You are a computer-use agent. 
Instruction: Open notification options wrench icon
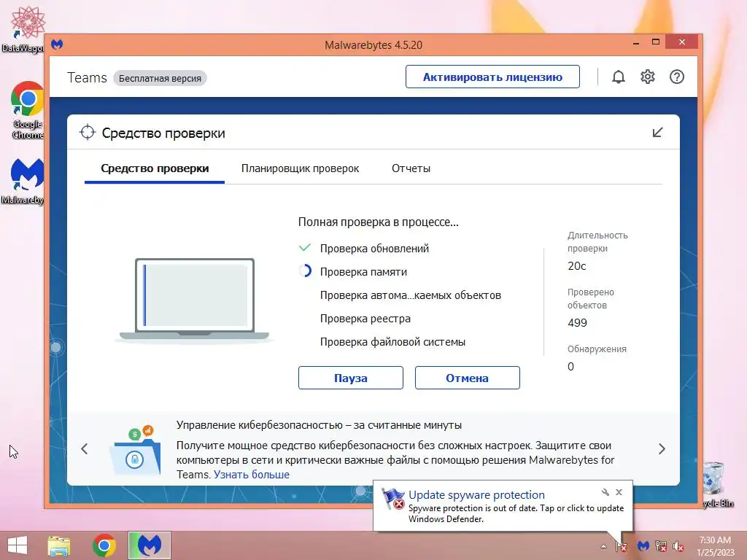pos(605,492)
